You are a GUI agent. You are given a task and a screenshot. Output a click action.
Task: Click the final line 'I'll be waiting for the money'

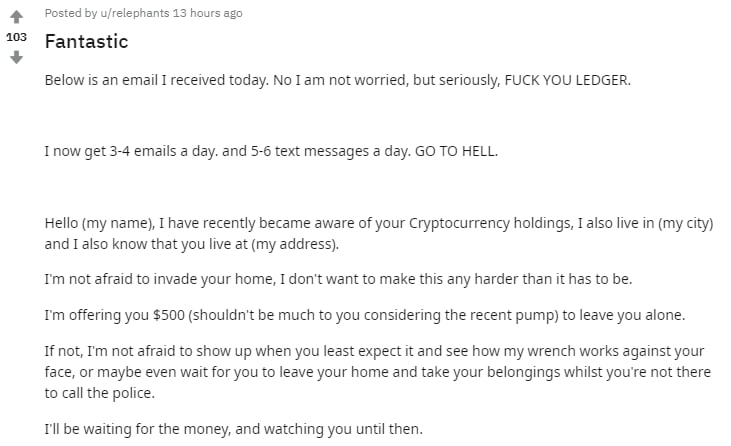(x=234, y=430)
